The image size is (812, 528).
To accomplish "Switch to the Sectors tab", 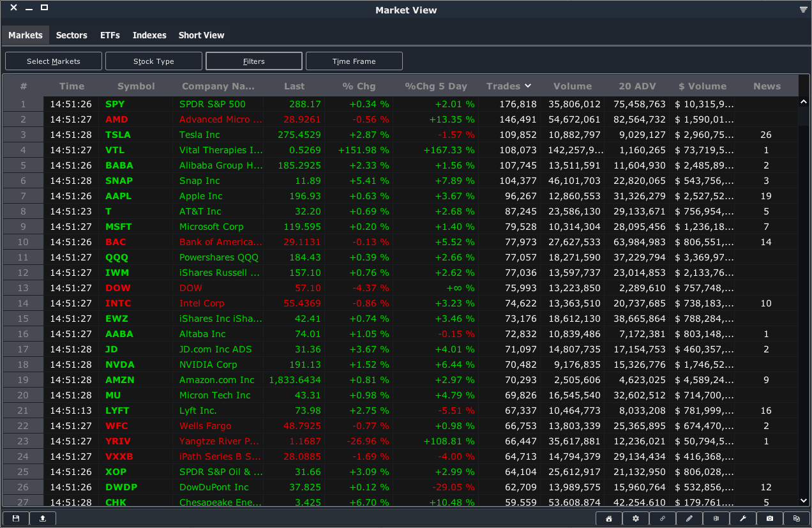I will [71, 35].
